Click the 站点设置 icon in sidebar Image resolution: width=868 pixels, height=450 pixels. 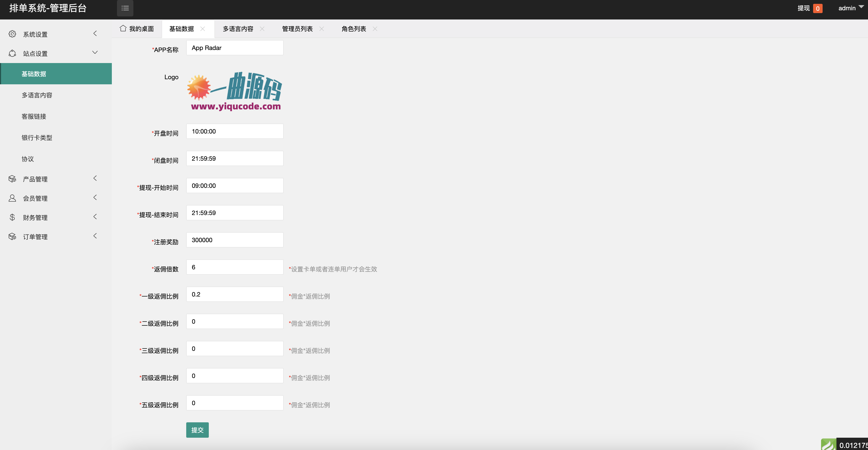coord(13,53)
